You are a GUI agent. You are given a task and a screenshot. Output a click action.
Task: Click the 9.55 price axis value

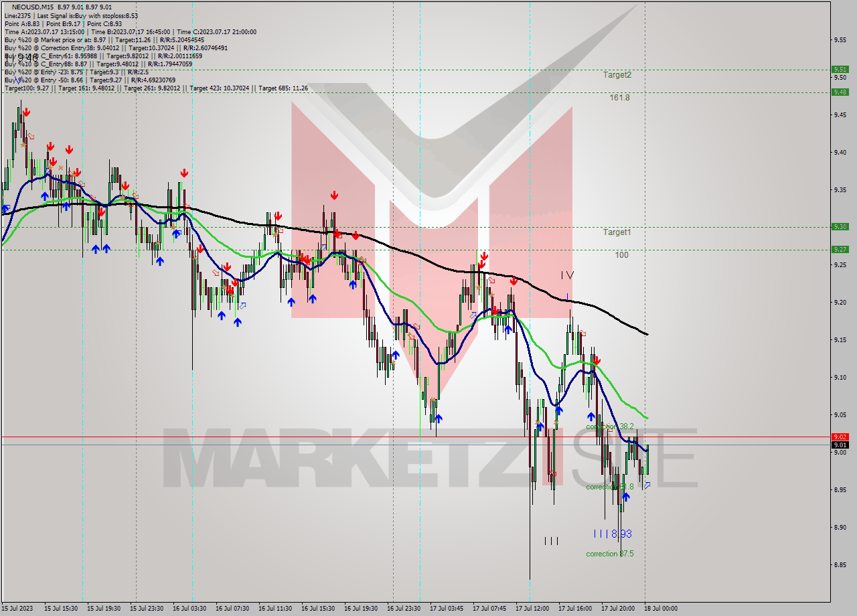(840, 40)
